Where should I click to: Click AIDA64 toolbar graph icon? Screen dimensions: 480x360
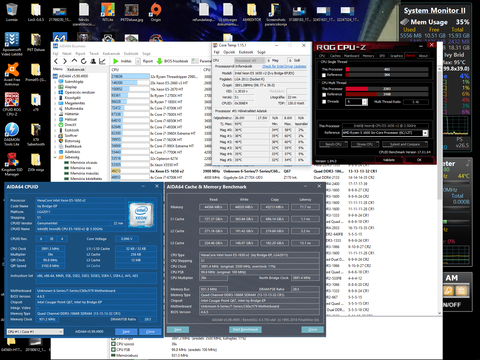point(102,61)
